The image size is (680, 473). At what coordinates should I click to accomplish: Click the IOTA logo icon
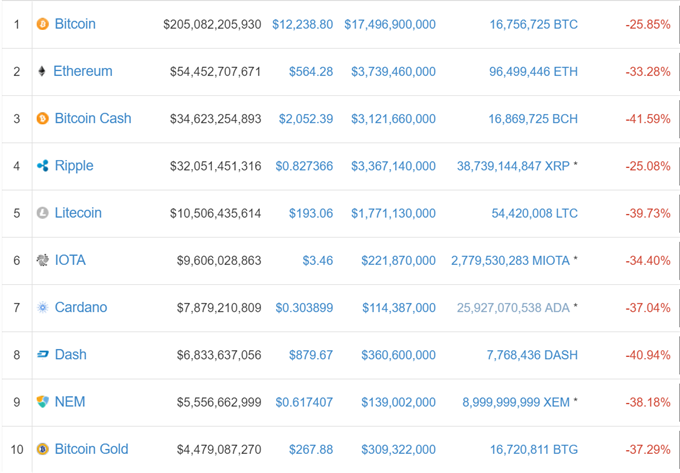click(x=42, y=260)
